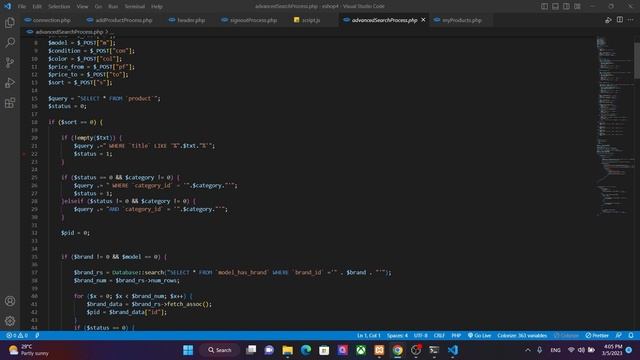Open the Search view in activity bar
The width and height of the screenshot is (640, 360).
click(x=10, y=42)
